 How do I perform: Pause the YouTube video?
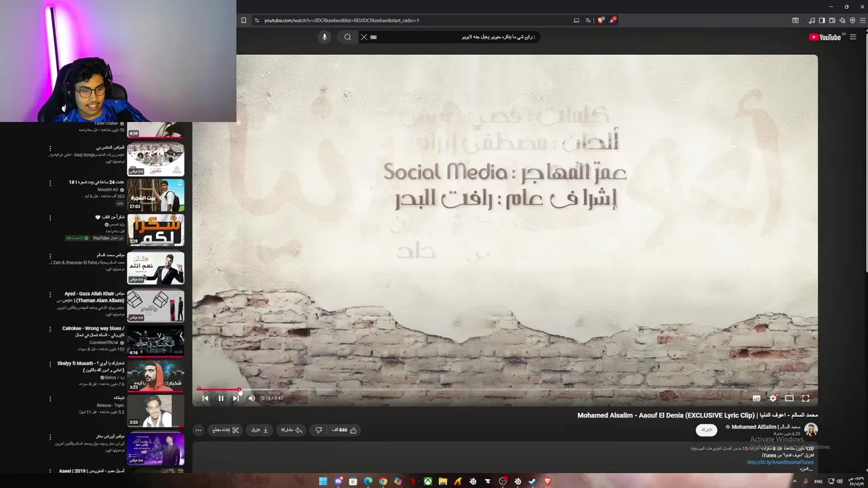[x=220, y=399]
